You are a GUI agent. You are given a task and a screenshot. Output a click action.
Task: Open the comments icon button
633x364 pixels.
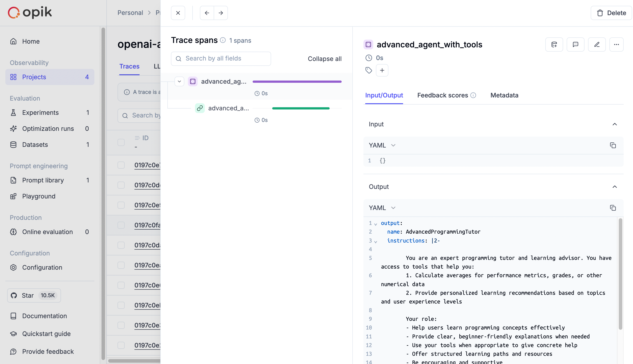coord(575,44)
